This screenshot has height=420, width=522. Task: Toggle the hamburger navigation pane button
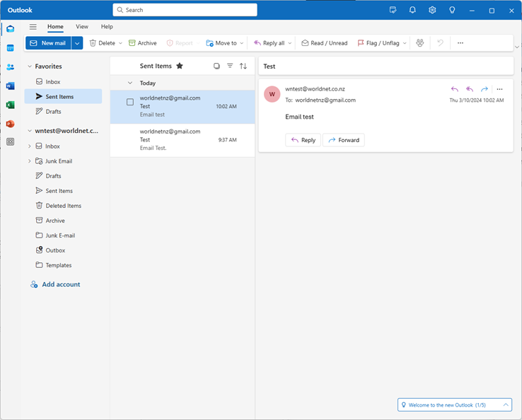[33, 27]
